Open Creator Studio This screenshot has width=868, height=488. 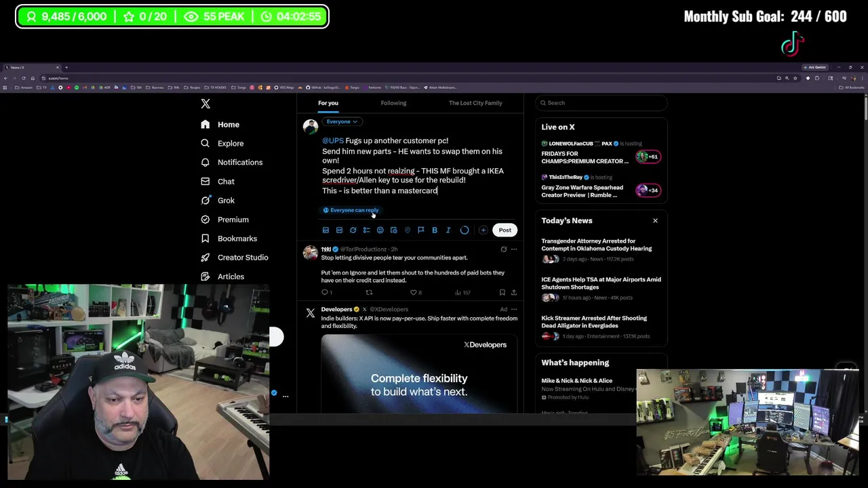[235, 258]
